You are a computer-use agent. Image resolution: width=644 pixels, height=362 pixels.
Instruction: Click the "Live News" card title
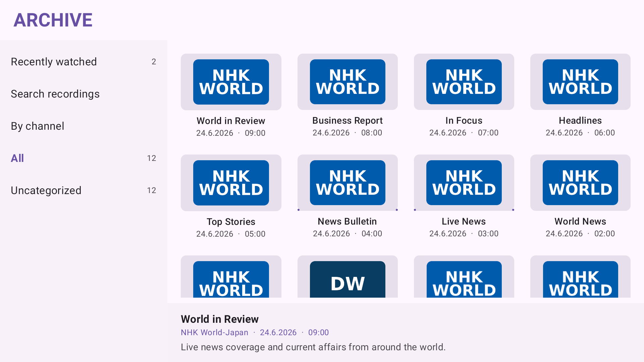pos(464,221)
